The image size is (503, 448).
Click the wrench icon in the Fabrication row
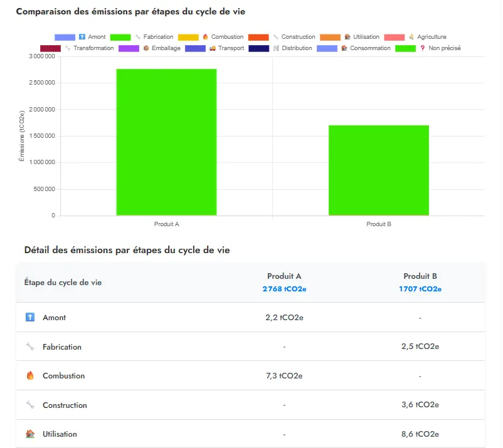[x=30, y=347]
